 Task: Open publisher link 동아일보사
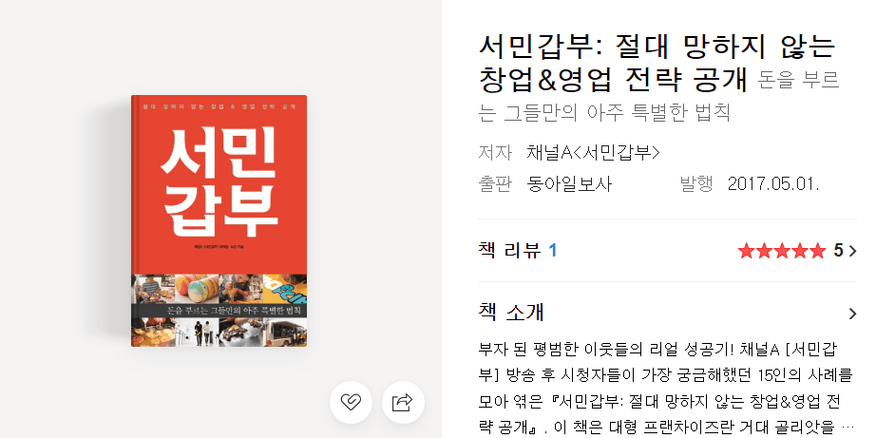point(569,184)
